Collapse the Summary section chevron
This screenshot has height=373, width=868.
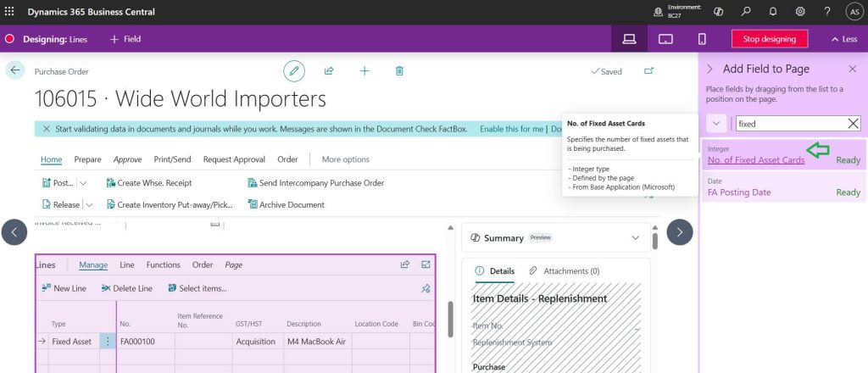(636, 238)
